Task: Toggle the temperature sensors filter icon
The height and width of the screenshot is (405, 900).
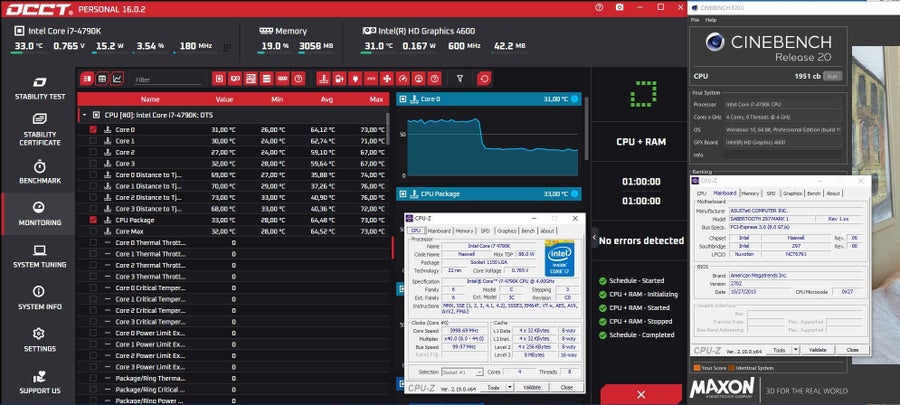Action: tap(323, 79)
